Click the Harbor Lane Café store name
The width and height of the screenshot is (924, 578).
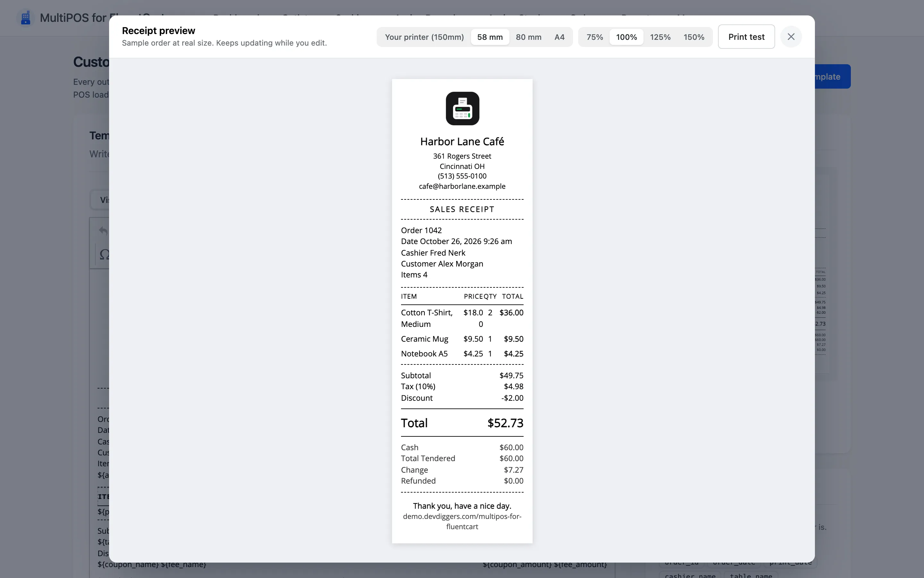tap(462, 141)
